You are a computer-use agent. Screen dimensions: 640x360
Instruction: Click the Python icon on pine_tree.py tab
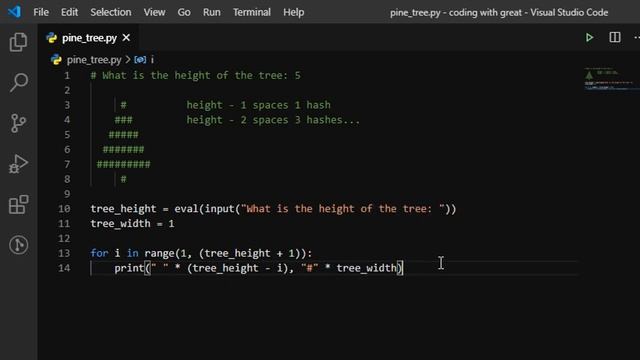point(52,38)
